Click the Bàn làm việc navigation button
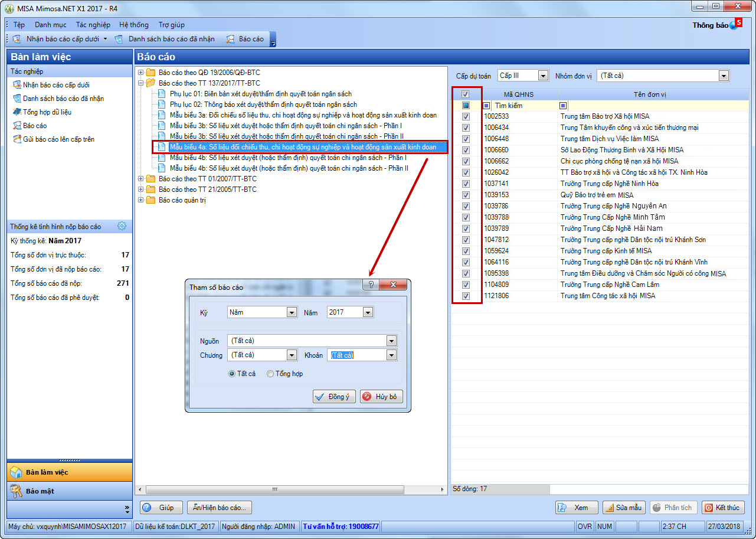756x539 pixels. pos(70,472)
